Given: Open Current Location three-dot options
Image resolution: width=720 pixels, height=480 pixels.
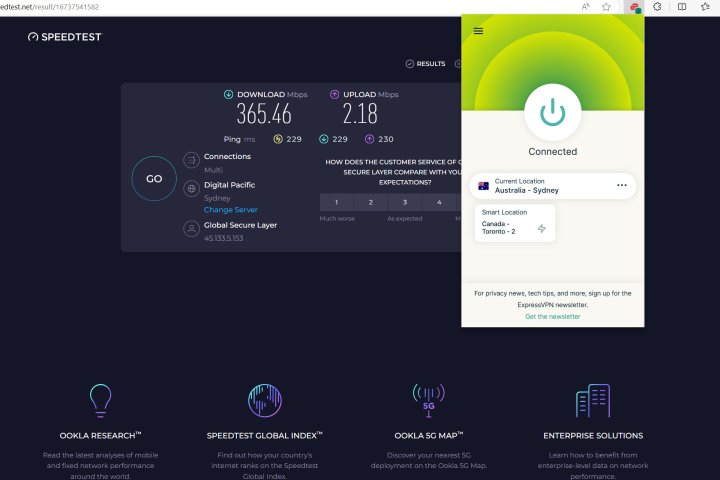Looking at the screenshot, I should click(x=621, y=185).
